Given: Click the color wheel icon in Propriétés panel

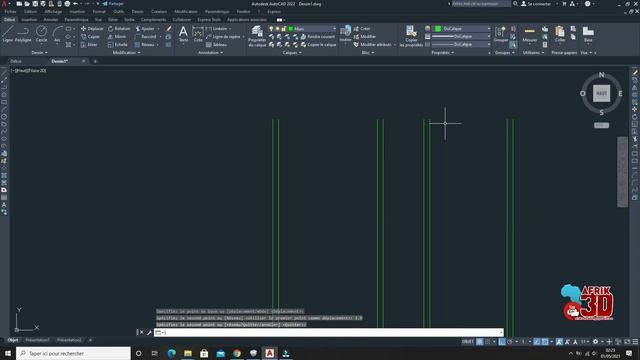Looking at the screenshot, I should pyautogui.click(x=427, y=29).
